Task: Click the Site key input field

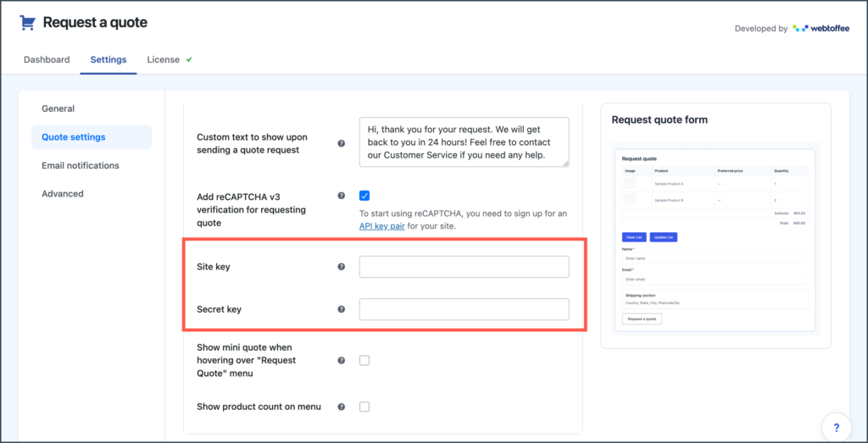Action: coord(464,267)
